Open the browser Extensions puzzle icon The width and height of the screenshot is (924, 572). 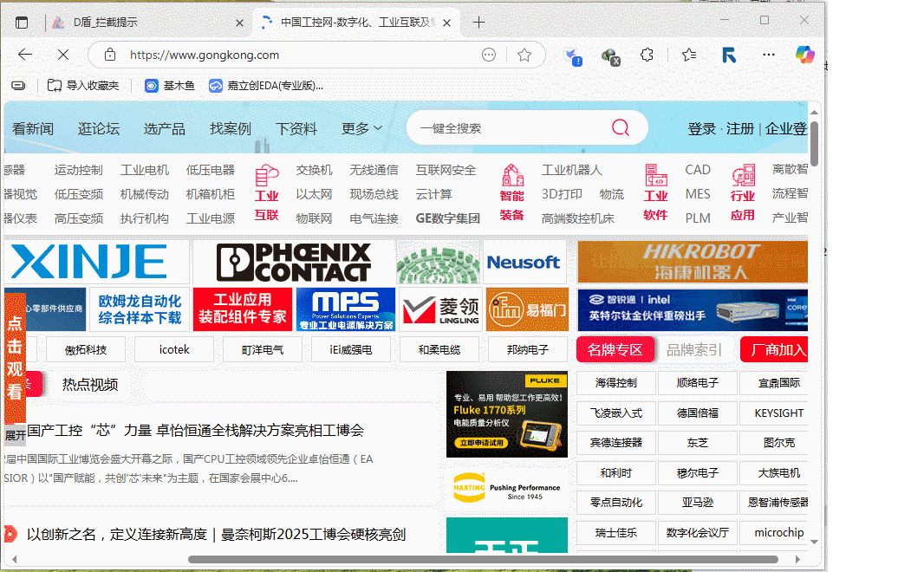click(647, 55)
